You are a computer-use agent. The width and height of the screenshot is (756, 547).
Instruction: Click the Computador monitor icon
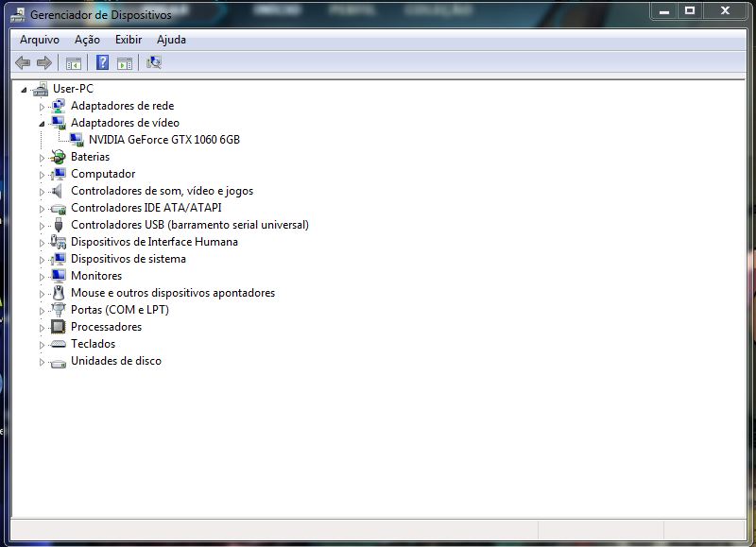pyautogui.click(x=59, y=174)
